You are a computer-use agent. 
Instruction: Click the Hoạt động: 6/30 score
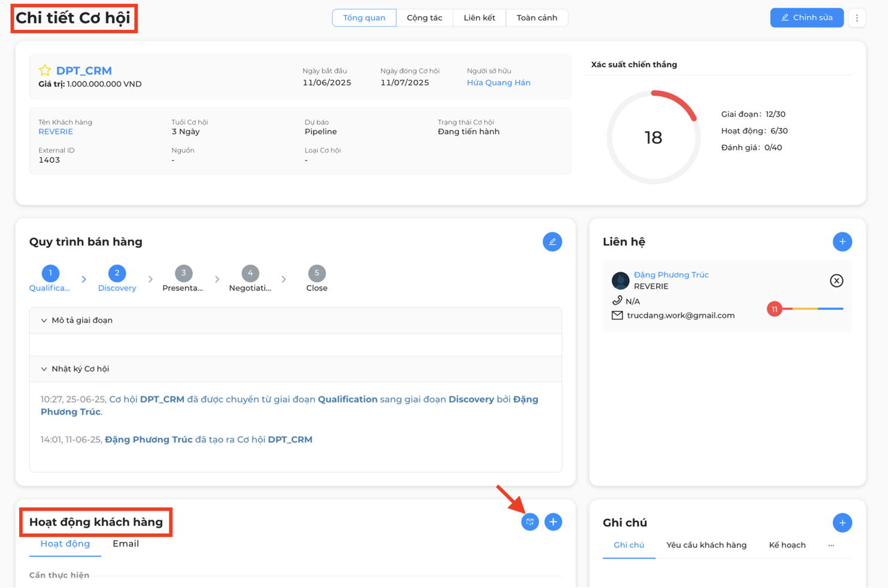(754, 131)
